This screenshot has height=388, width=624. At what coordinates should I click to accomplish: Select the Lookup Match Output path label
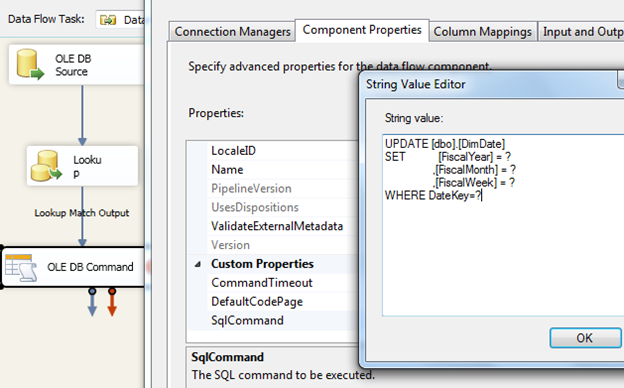pos(82,213)
